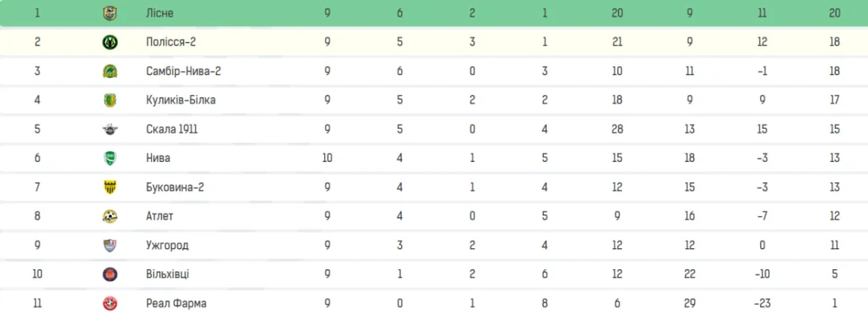Viewport: 868px width, 314px height.
Task: Click the Скала 1911 winged logo
Action: pos(109,129)
